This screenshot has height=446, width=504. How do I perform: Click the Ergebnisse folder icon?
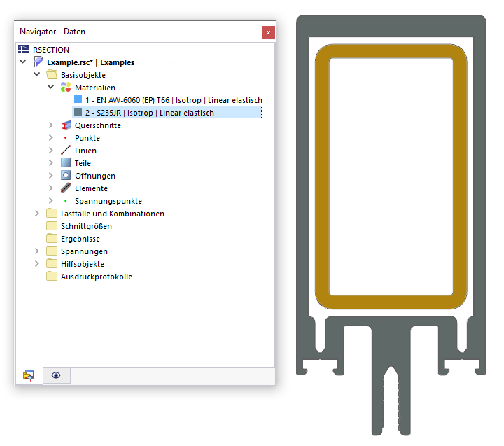[52, 238]
